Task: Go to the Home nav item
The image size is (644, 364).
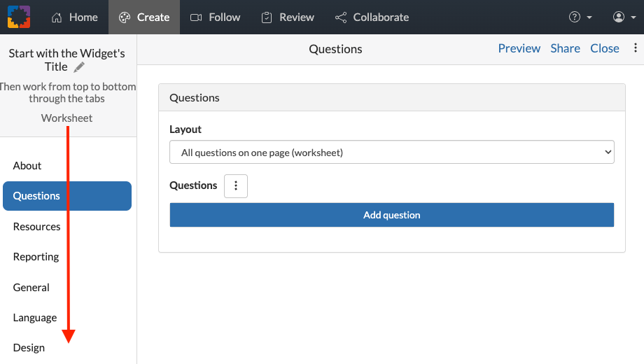Action: click(75, 17)
